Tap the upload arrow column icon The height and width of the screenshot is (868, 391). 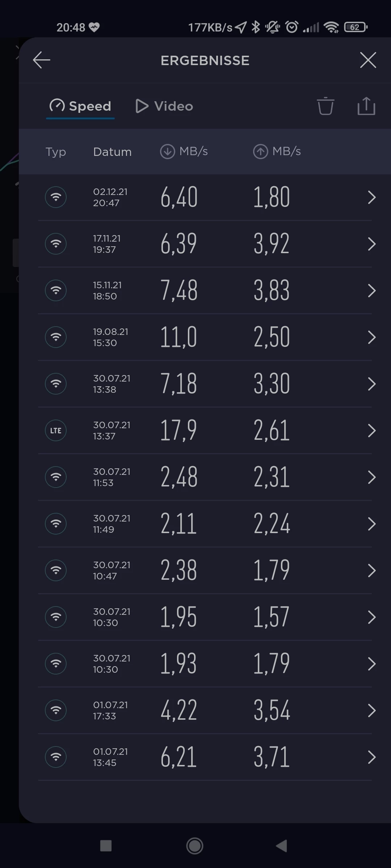pyautogui.click(x=260, y=152)
